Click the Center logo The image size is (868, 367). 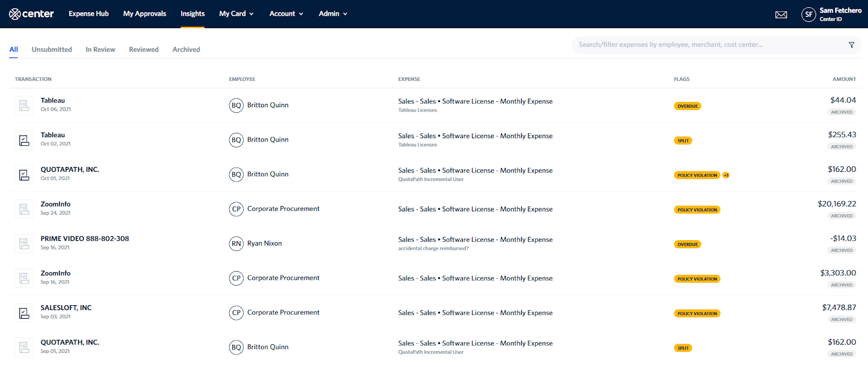(31, 14)
